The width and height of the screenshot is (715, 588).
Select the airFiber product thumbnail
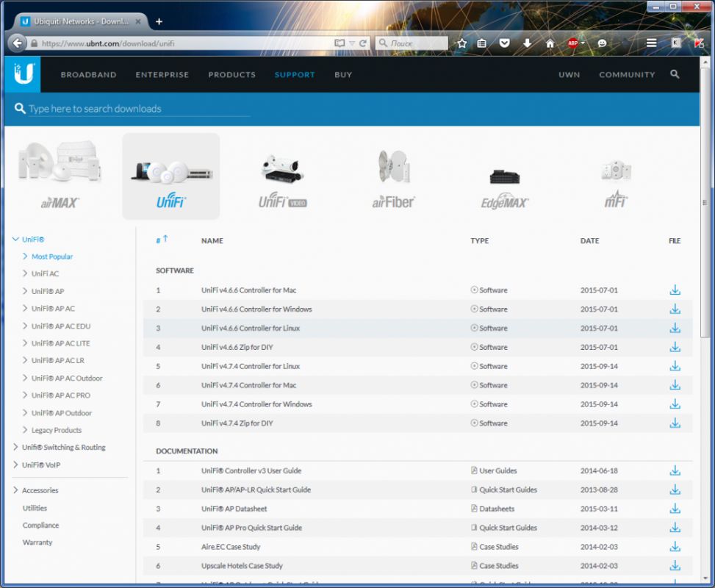(393, 180)
